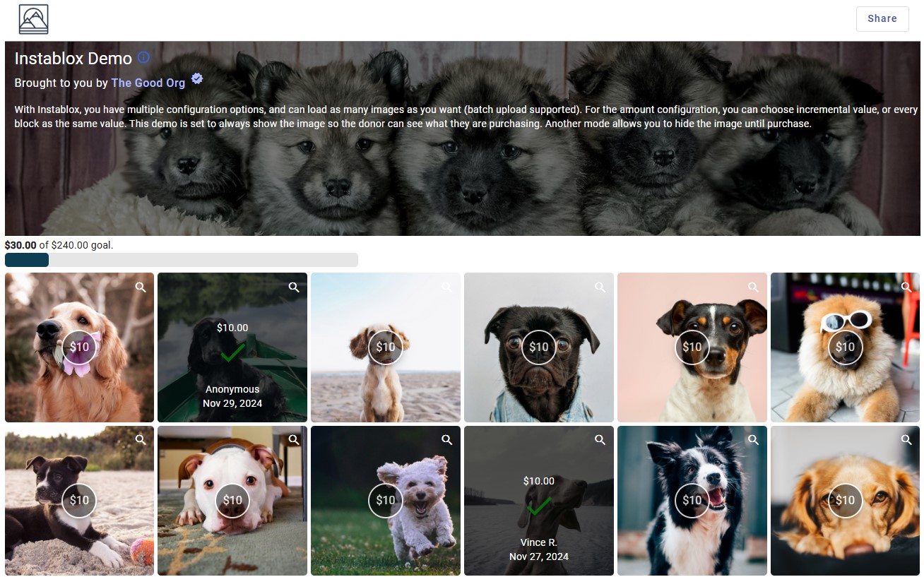Click the mountain logo icon
This screenshot has width=924, height=577.
tap(33, 19)
